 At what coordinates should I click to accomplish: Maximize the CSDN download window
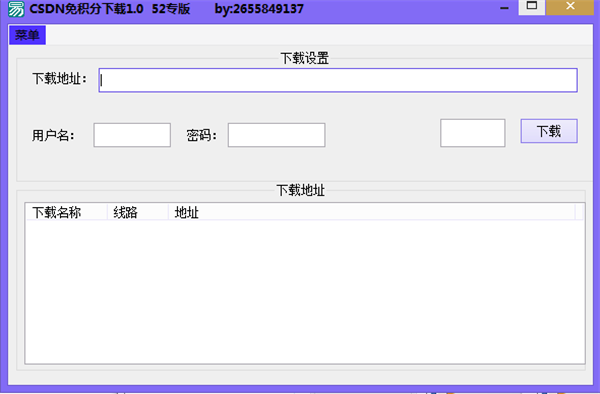532,7
